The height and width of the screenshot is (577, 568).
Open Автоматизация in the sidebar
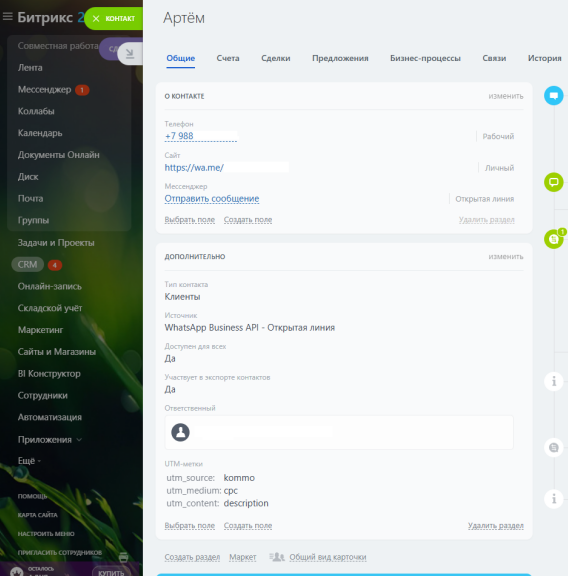pyautogui.click(x=50, y=417)
